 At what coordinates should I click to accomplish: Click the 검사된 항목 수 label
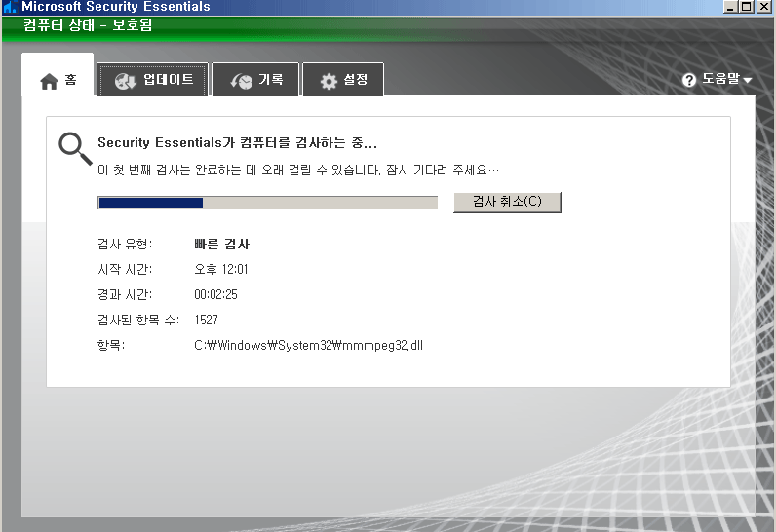click(x=138, y=320)
